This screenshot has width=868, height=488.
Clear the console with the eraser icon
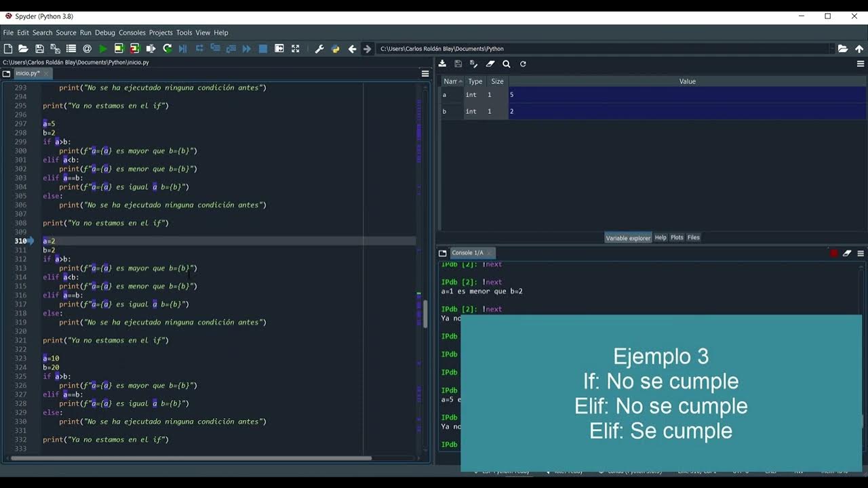[x=847, y=253]
